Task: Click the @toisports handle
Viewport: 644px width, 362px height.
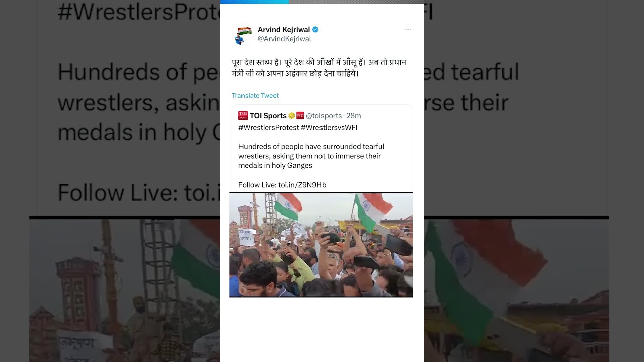Action: 324,116
